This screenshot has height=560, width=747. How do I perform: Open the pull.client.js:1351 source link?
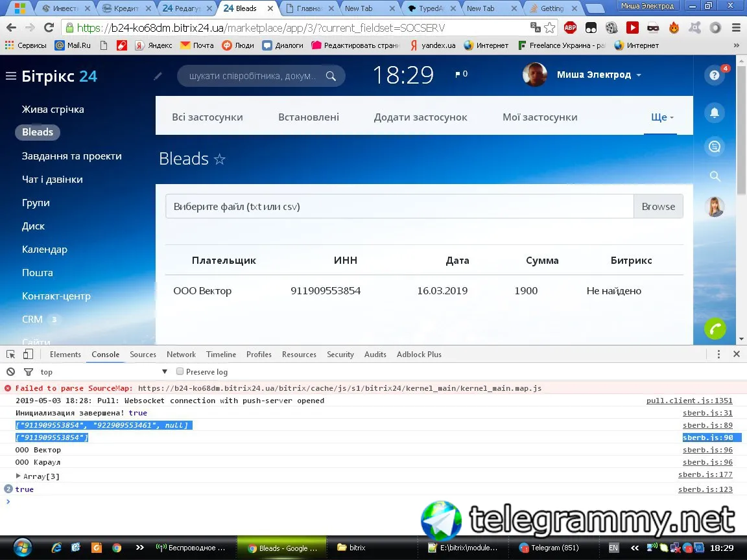pos(689,401)
